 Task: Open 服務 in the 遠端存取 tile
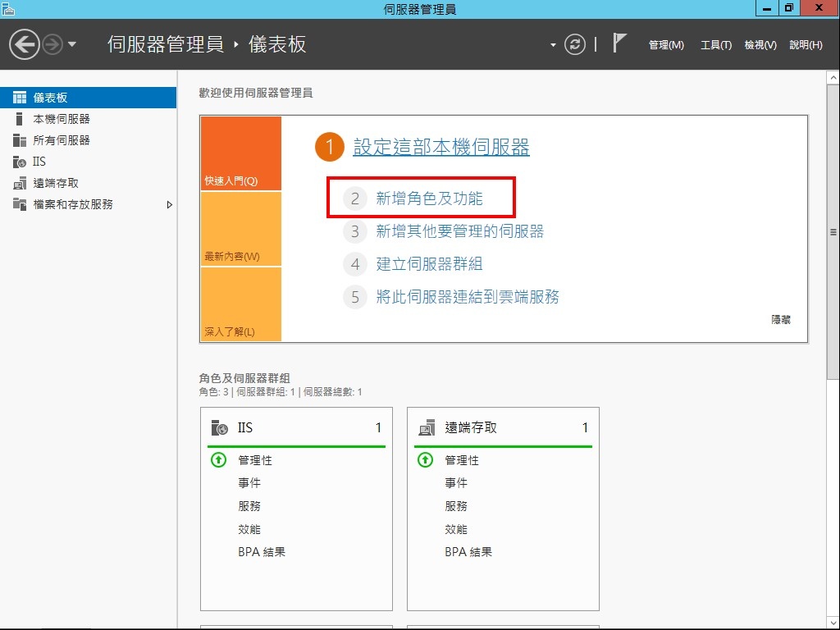point(456,506)
